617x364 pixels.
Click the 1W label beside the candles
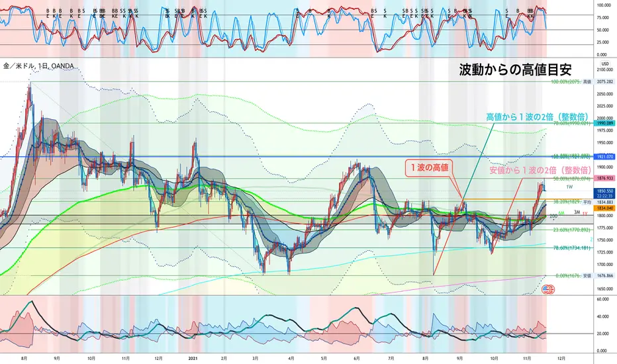click(569, 187)
